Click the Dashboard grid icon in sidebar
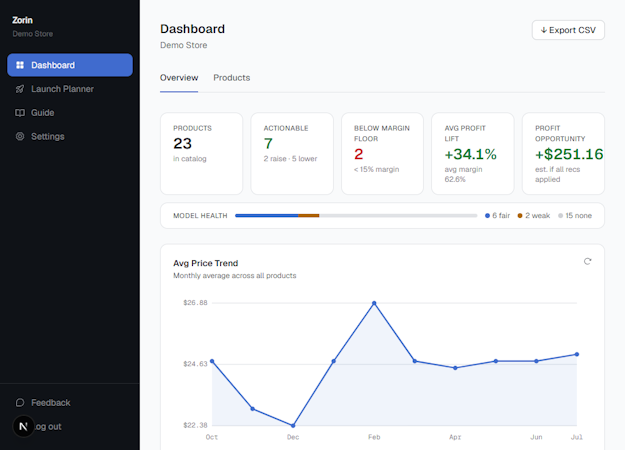The width and height of the screenshot is (625, 450). 20,65
